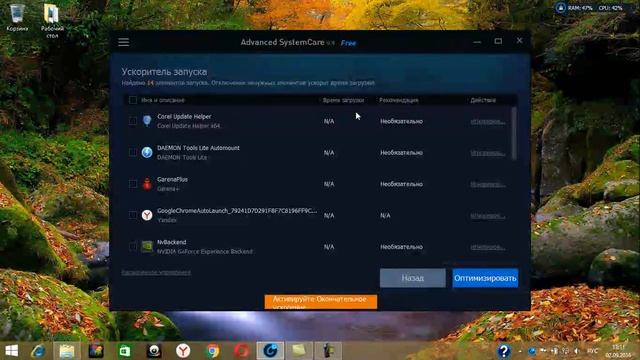Click the taskbar clock and date
This screenshot has height=360, width=640.
click(x=619, y=351)
